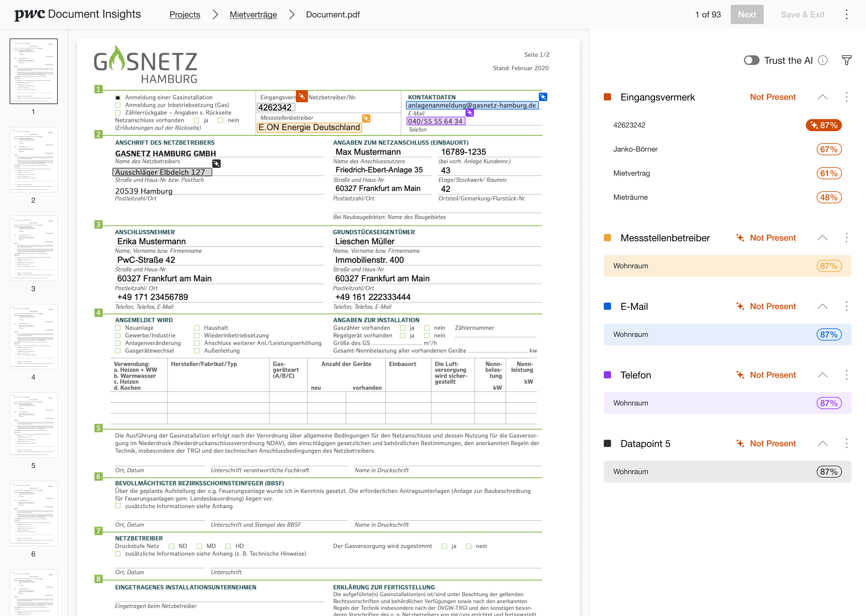The height and width of the screenshot is (616, 866).
Task: Select Wohnraum under E-Mail
Action: (727, 334)
